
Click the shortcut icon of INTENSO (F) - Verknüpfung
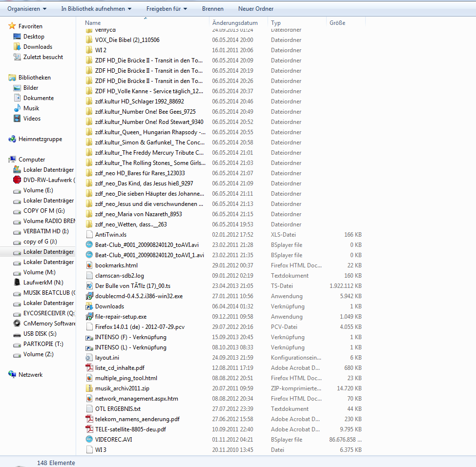(89, 337)
